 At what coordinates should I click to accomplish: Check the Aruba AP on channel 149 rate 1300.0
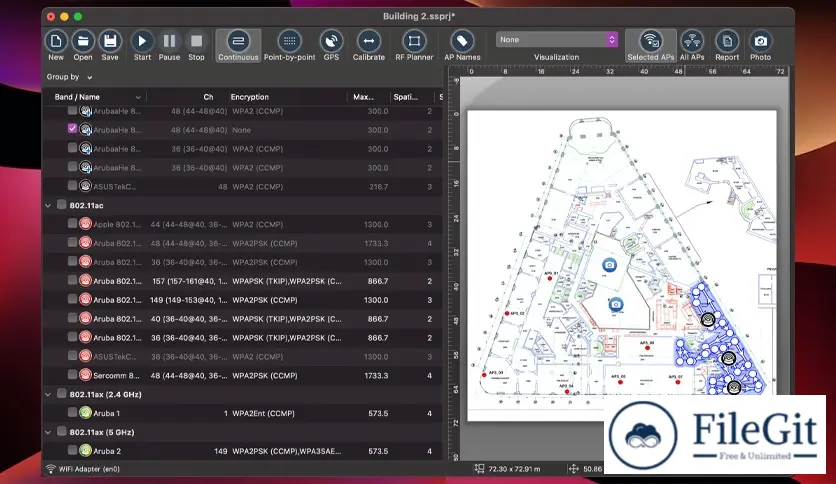pos(73,299)
